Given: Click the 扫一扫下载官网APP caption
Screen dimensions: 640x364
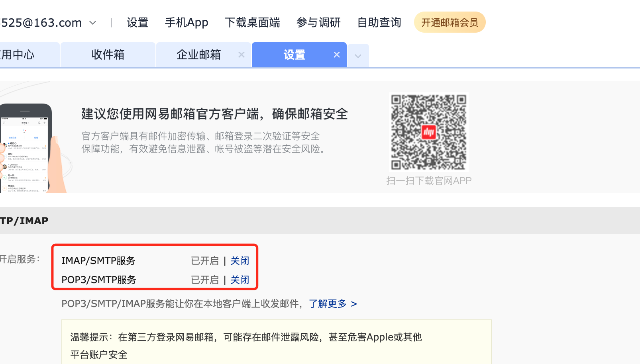Looking at the screenshot, I should [x=429, y=181].
